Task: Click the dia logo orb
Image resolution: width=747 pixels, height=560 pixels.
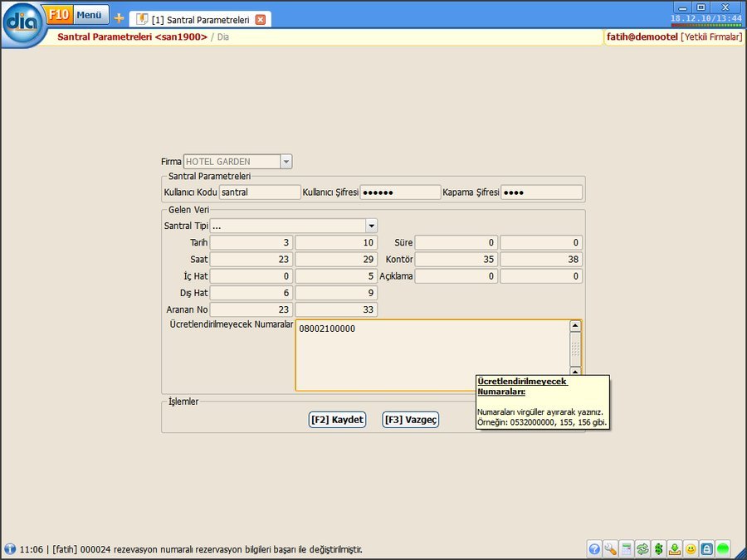Action: (22, 23)
